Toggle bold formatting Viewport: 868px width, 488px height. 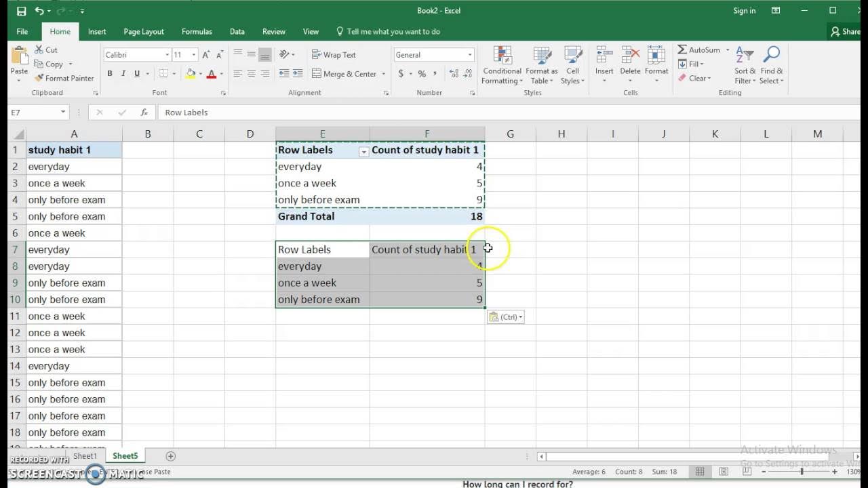click(110, 74)
